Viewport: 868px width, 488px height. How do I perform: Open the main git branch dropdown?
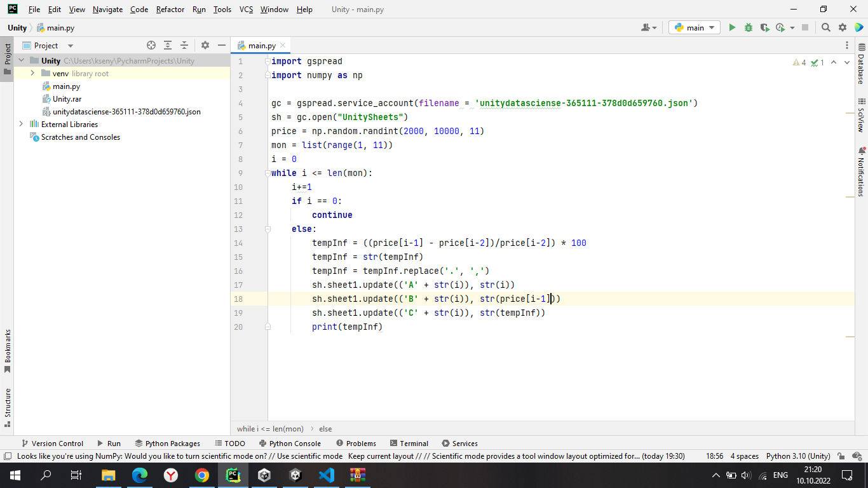(x=693, y=27)
